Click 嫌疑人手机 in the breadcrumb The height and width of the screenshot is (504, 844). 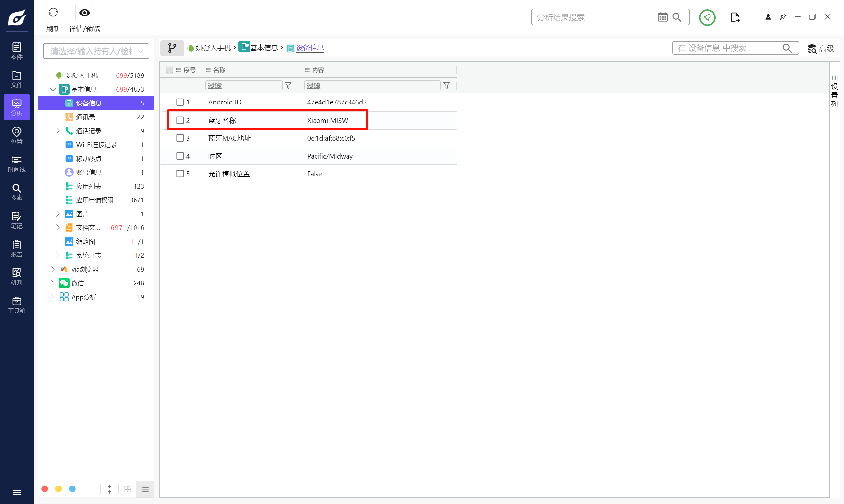coord(214,48)
